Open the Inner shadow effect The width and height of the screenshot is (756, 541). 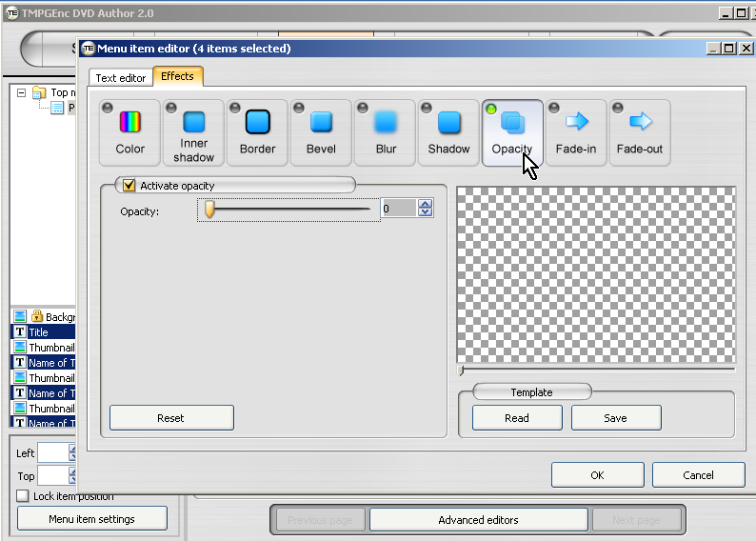click(193, 132)
